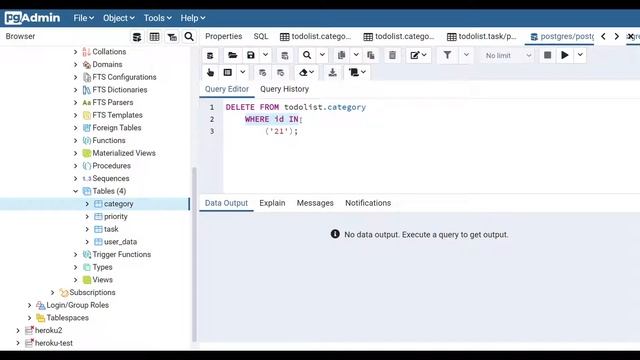Click the Open File folder icon

click(x=233, y=55)
